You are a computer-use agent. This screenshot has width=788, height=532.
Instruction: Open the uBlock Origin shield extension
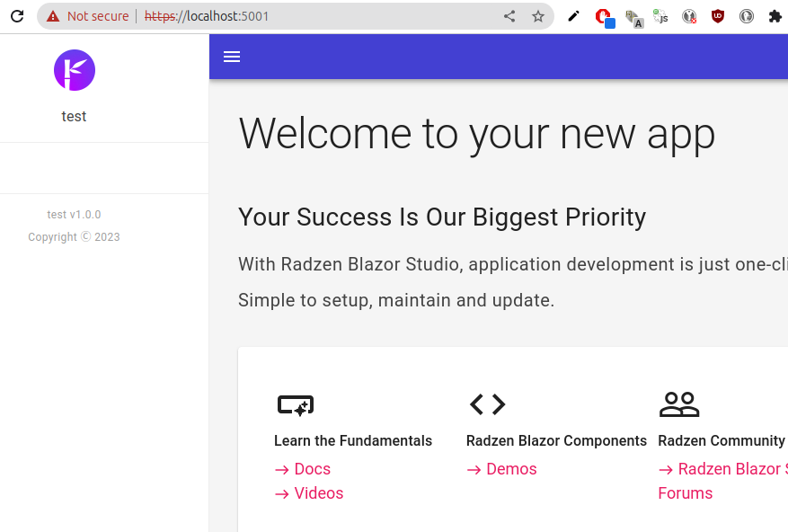[x=718, y=16]
